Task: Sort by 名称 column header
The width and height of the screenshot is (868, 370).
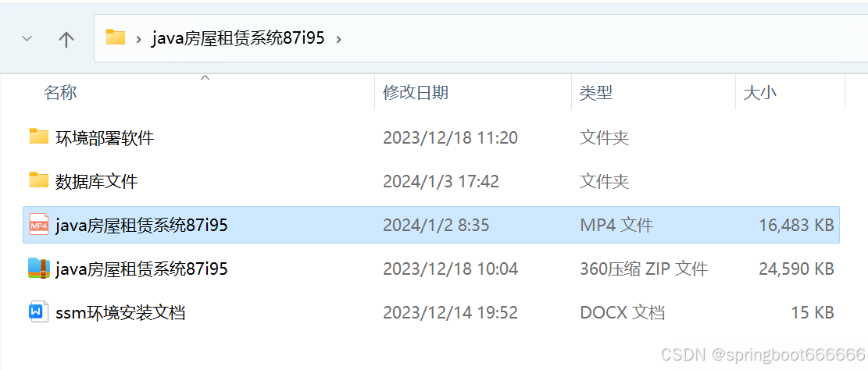Action: 60,92
